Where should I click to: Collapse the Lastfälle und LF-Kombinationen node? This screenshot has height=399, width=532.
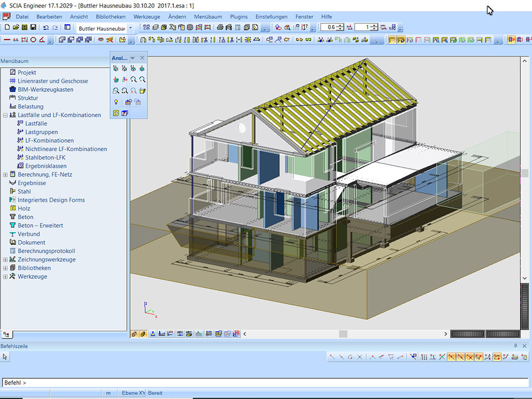[6, 115]
